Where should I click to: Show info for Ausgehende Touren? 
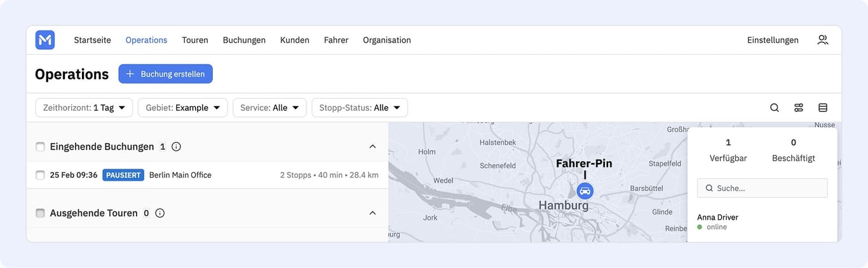[160, 213]
